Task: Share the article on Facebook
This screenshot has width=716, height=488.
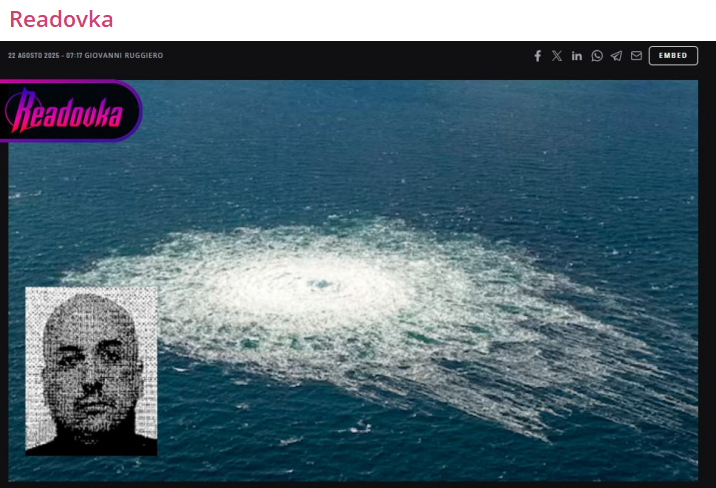Action: coord(537,56)
